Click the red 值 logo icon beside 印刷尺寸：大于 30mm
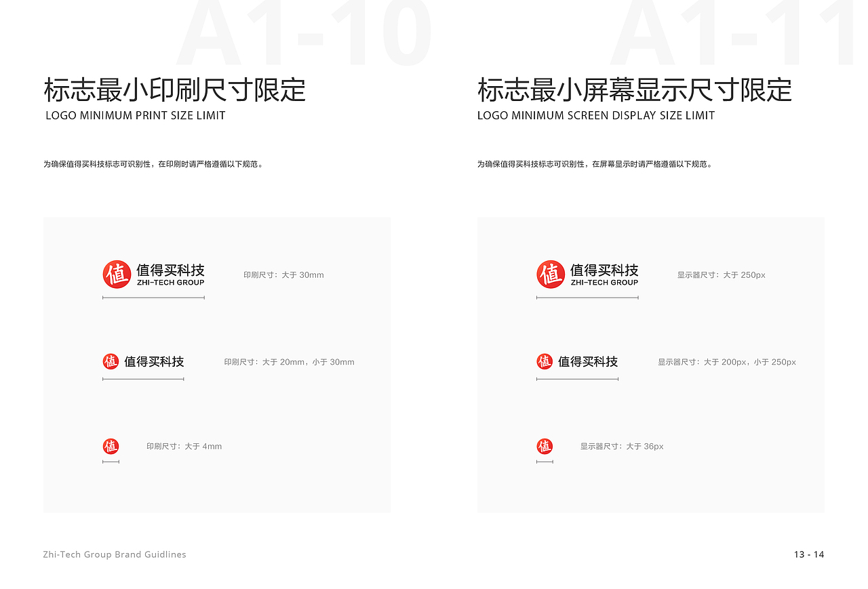The height and width of the screenshot is (589, 868). click(x=117, y=275)
